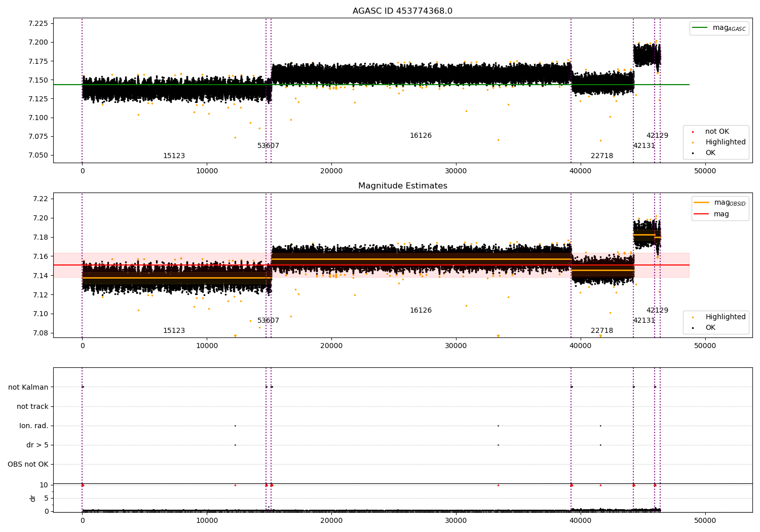The width and height of the screenshot is (760, 532).
Task: Click OBSID label 22718 in Magnitude Estimates plot
Action: [602, 331]
